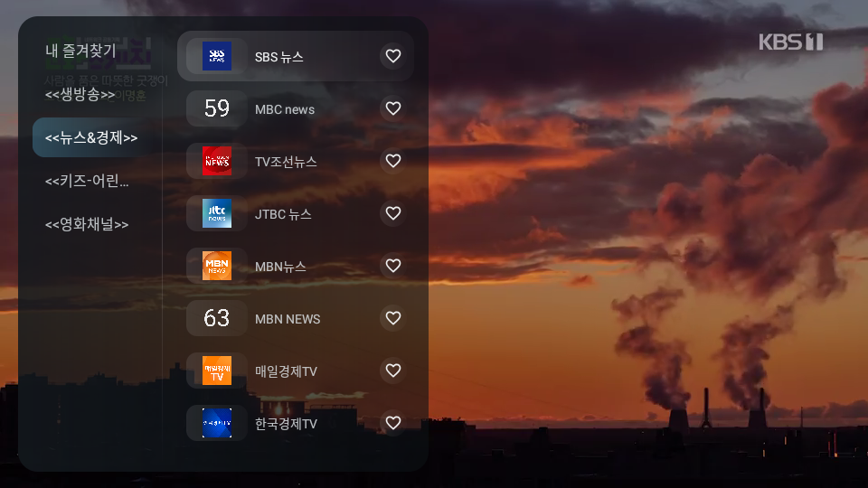Click the JTBC news logo
This screenshot has width=868, height=488.
pos(216,213)
